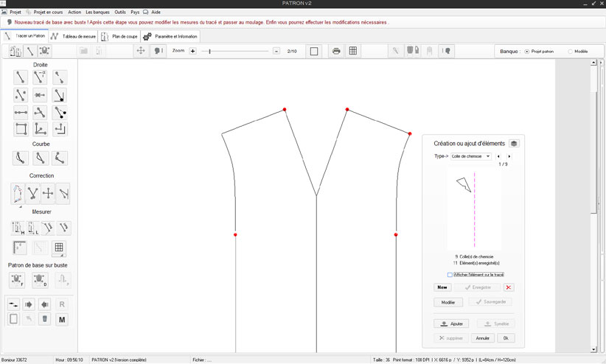Select the move/pan arrows tool in toolbar
The image size is (606, 364).
[141, 51]
